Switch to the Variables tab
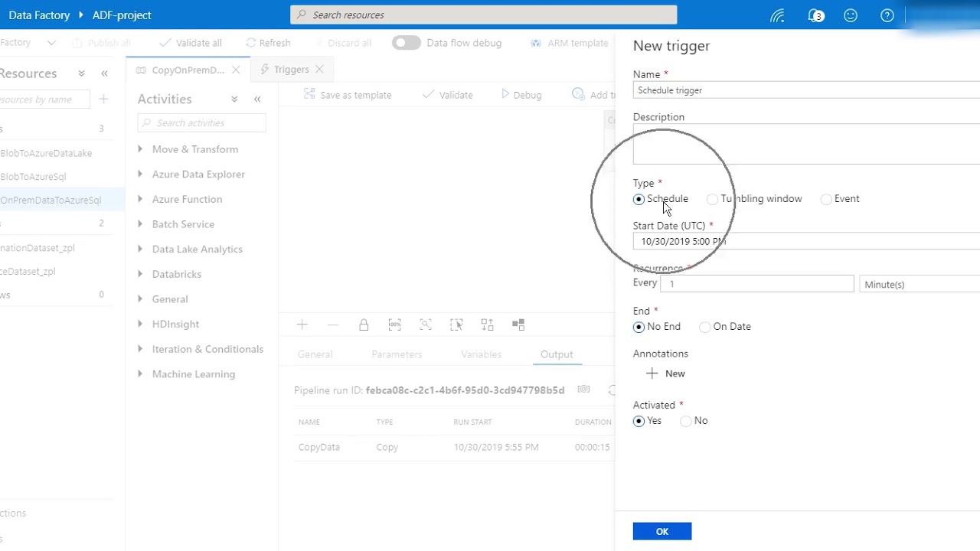This screenshot has height=551, width=980. tap(481, 354)
